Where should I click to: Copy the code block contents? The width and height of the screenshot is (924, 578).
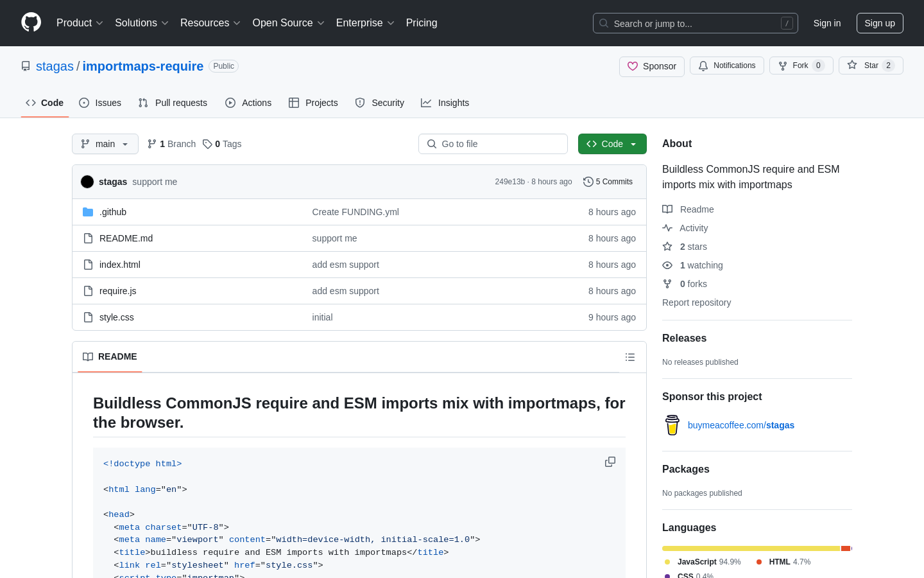click(x=610, y=462)
